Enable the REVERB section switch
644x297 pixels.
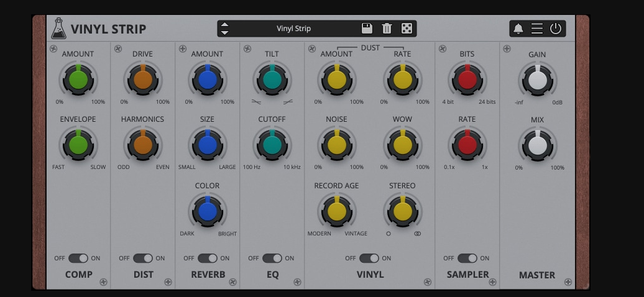(208, 258)
